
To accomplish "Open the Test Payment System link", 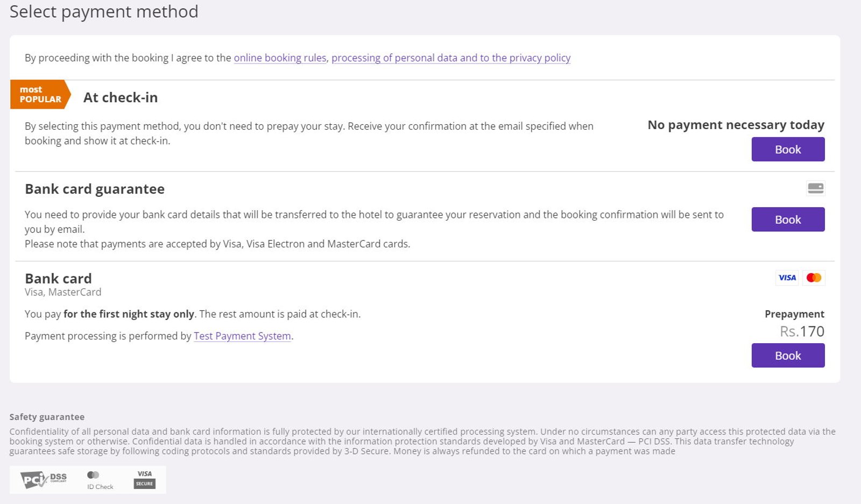I will (242, 336).
